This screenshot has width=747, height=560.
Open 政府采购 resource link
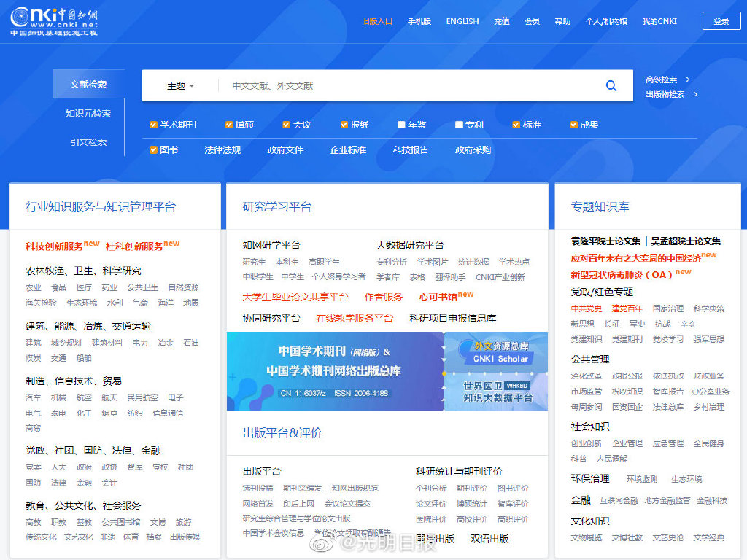(x=473, y=150)
